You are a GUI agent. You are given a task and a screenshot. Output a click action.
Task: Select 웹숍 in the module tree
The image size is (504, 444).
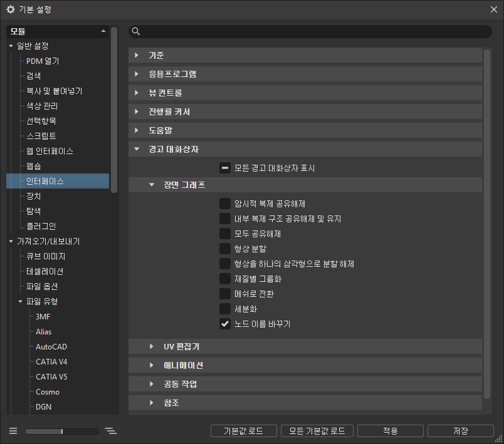[34, 166]
